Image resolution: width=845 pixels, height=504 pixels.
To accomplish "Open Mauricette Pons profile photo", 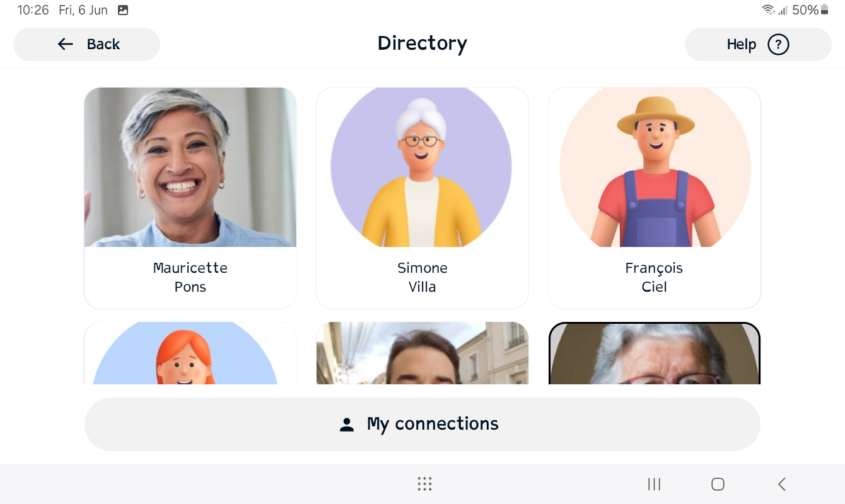I will [190, 167].
